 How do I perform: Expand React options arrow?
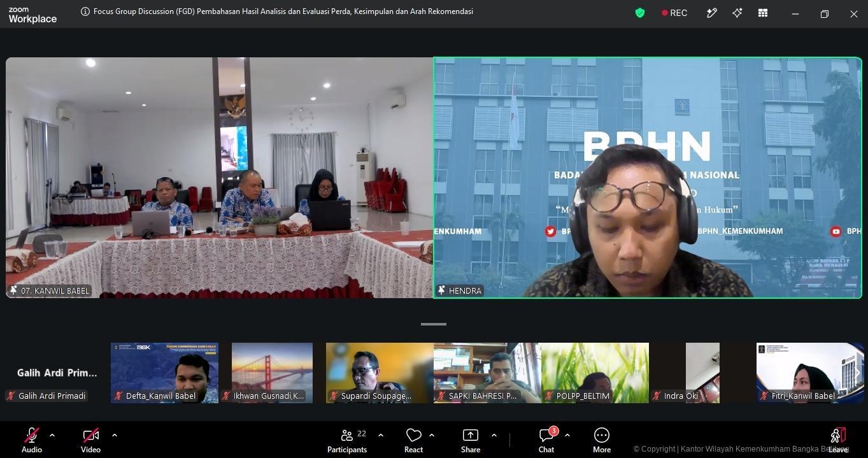(x=432, y=435)
